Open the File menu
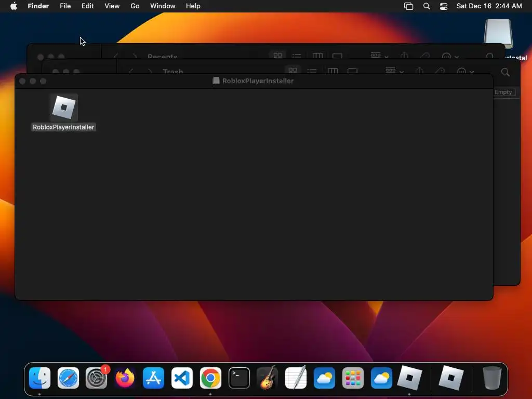Viewport: 532px width, 399px height. point(65,6)
